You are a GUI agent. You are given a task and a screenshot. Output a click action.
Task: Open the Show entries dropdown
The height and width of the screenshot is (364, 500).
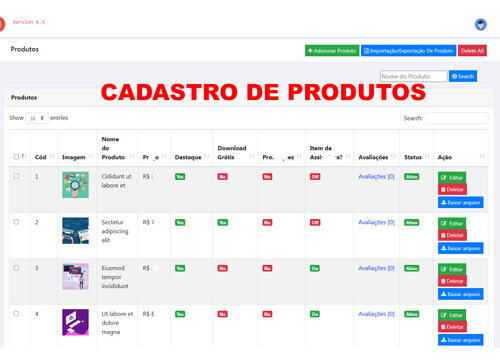click(37, 118)
